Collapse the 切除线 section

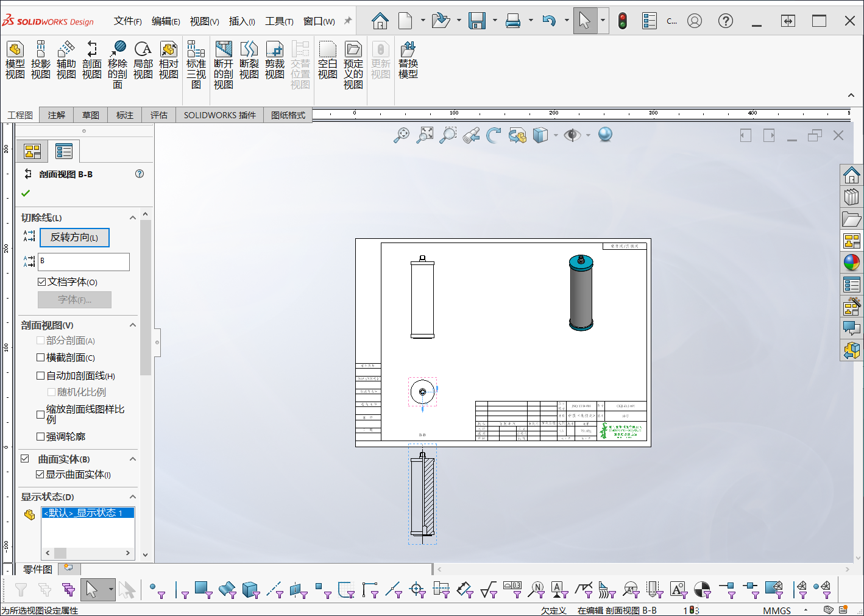(x=133, y=218)
